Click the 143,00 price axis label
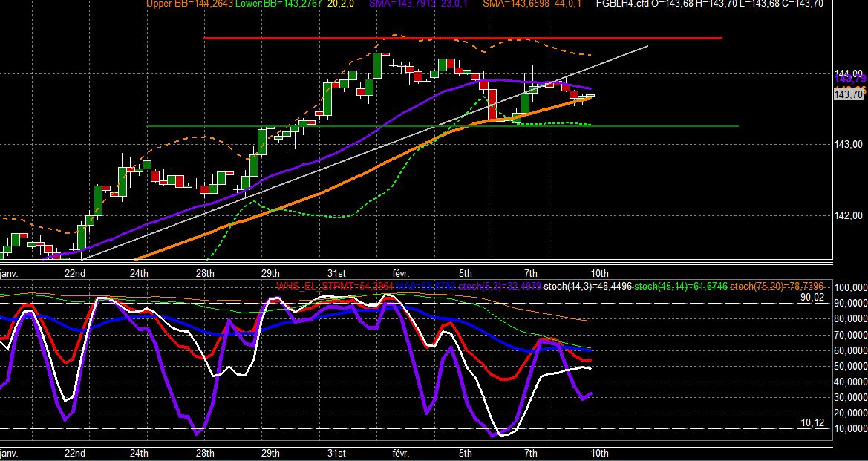The image size is (868, 461). pos(847,145)
